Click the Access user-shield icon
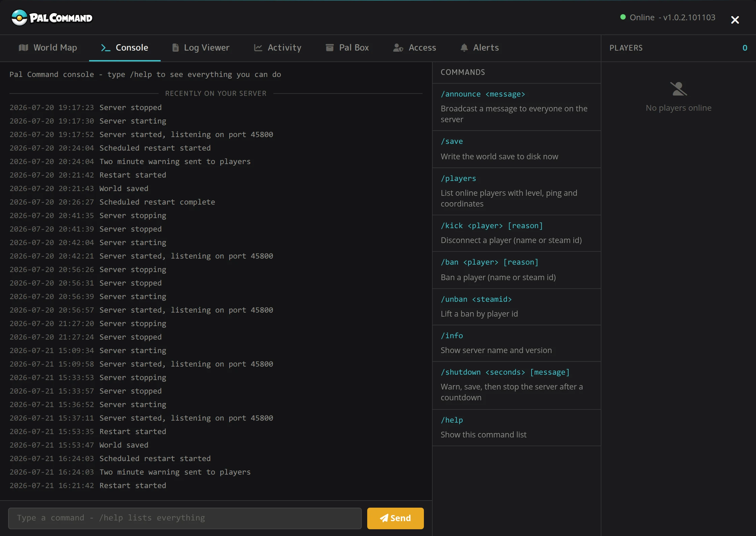756x536 pixels. (398, 48)
